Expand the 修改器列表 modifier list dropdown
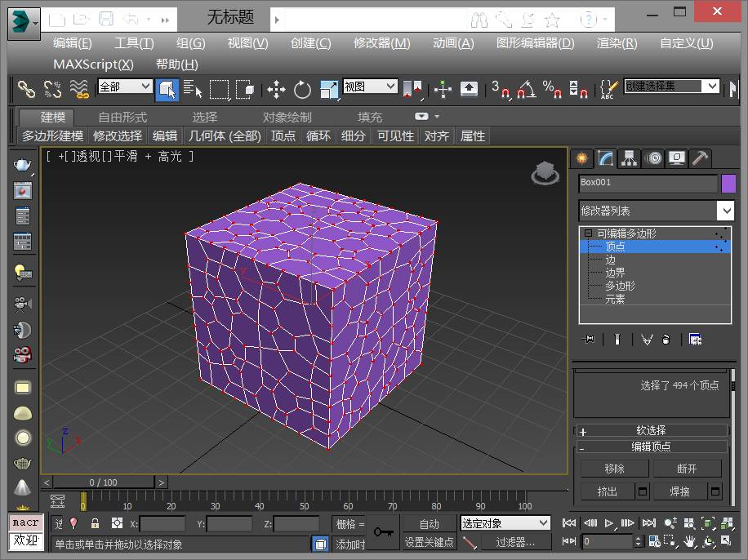This screenshot has width=748, height=560. coord(656,211)
